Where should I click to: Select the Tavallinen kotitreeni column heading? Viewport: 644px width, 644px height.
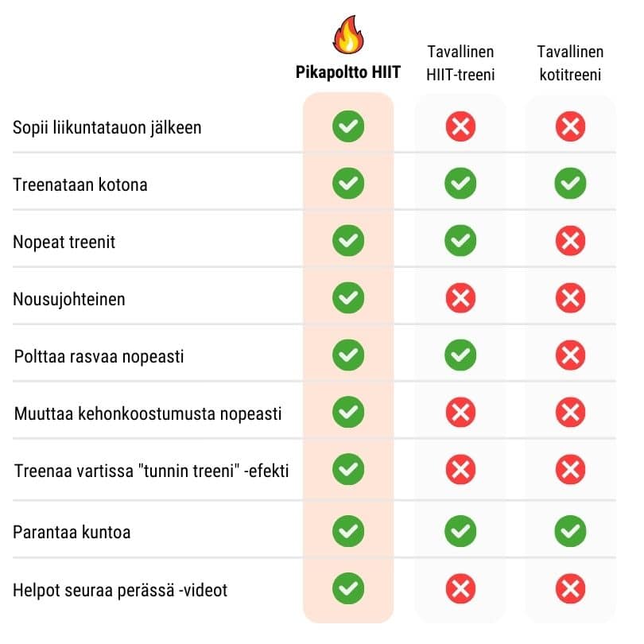pyautogui.click(x=570, y=64)
